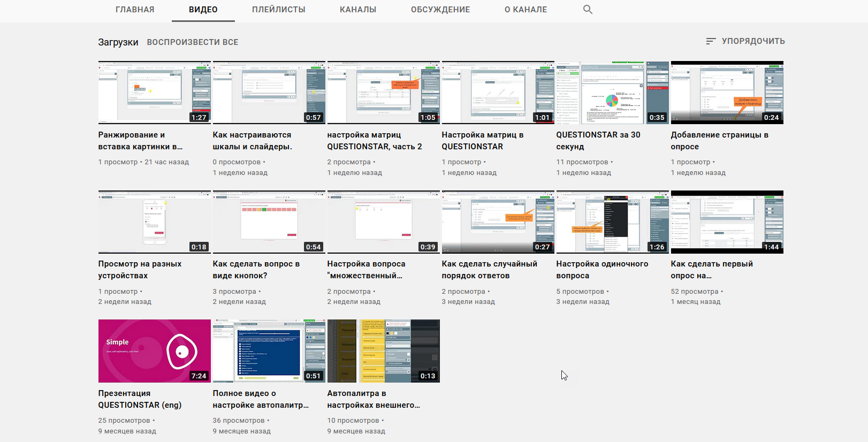This screenshot has height=442, width=868.
Task: Click the 1 месяц назад upload time
Action: 696,302
